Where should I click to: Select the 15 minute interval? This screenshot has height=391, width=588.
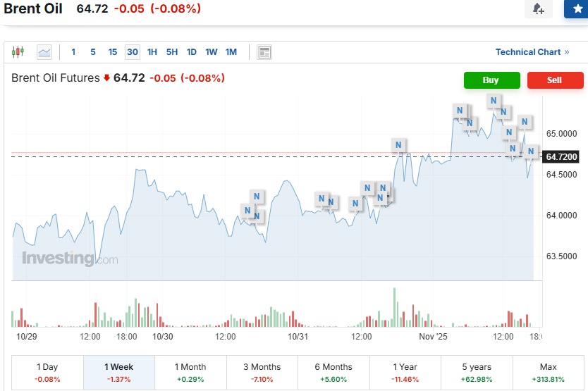point(113,52)
